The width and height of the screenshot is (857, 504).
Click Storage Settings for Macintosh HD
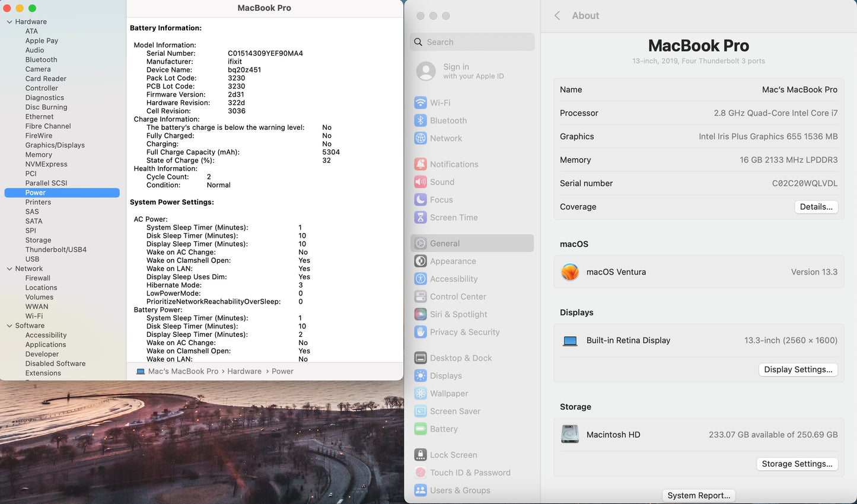point(797,464)
